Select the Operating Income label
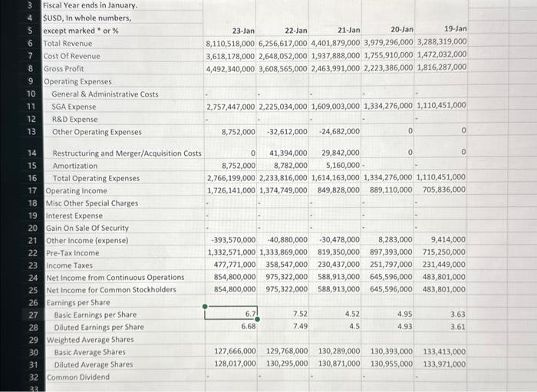 point(76,191)
